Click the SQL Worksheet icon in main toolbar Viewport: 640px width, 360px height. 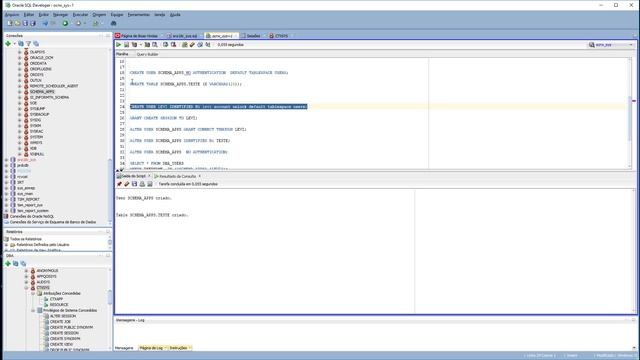click(x=96, y=24)
